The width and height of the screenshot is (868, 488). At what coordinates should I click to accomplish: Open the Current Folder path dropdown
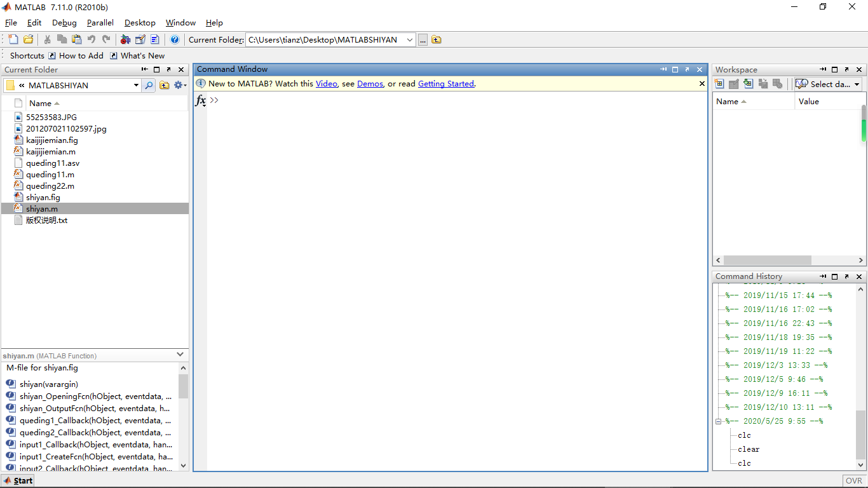pyautogui.click(x=409, y=39)
